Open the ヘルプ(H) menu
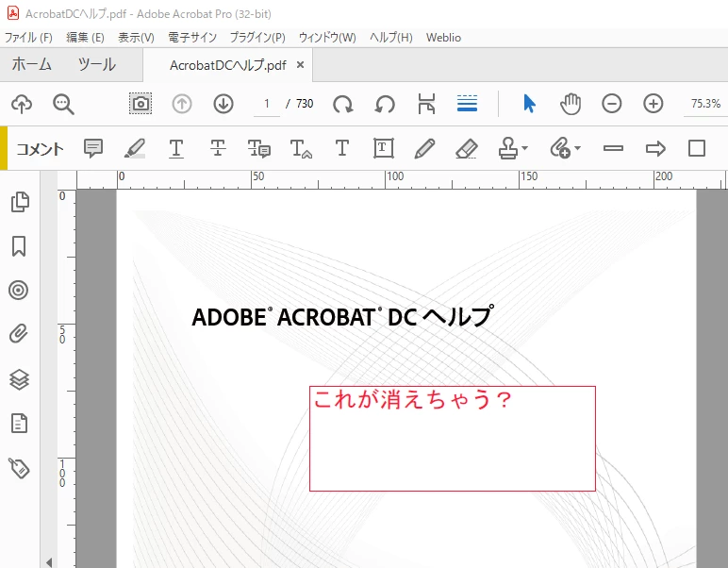Image resolution: width=728 pixels, height=568 pixels. click(x=391, y=38)
